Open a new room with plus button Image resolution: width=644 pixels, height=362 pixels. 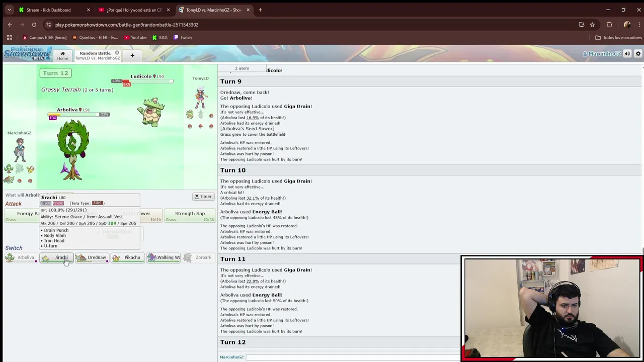(132, 55)
